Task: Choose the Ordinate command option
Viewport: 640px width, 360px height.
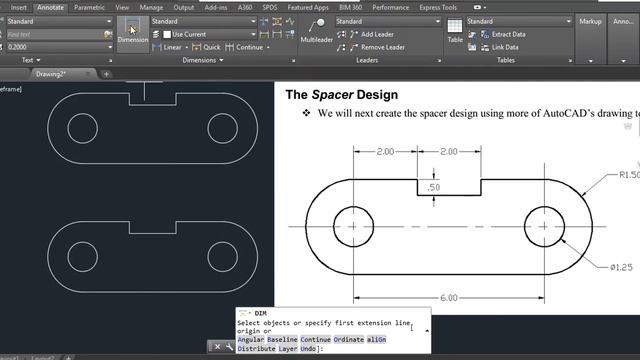Action: 348,340
